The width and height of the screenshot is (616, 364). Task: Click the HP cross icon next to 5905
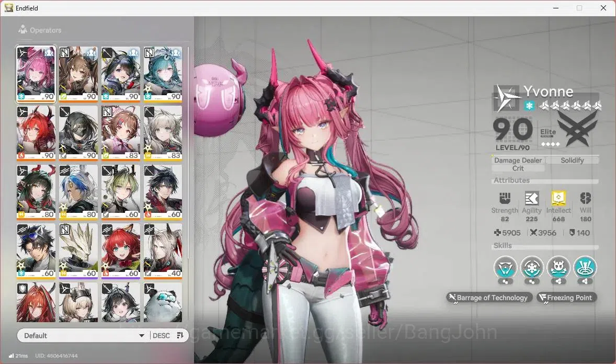(497, 233)
